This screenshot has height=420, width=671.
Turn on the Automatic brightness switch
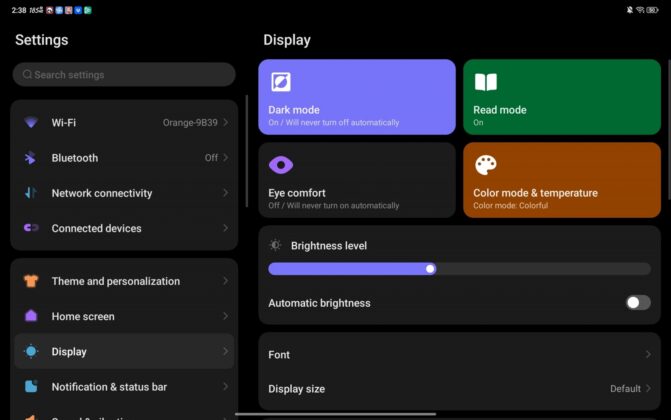[638, 303]
